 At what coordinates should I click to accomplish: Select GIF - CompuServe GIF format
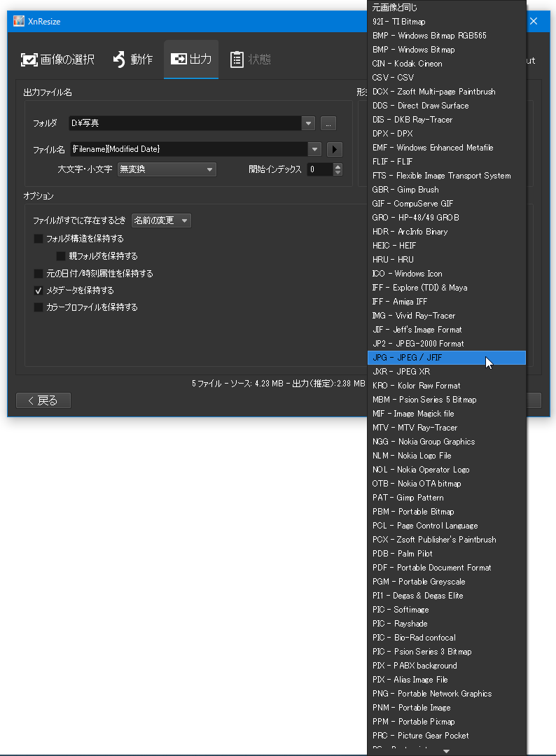coord(447,204)
